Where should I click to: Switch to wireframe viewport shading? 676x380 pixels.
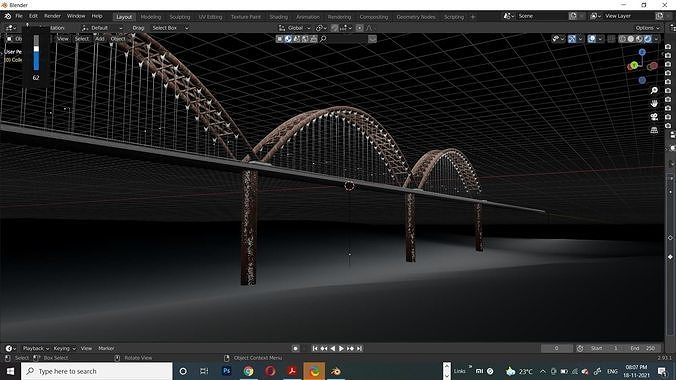tap(622, 39)
